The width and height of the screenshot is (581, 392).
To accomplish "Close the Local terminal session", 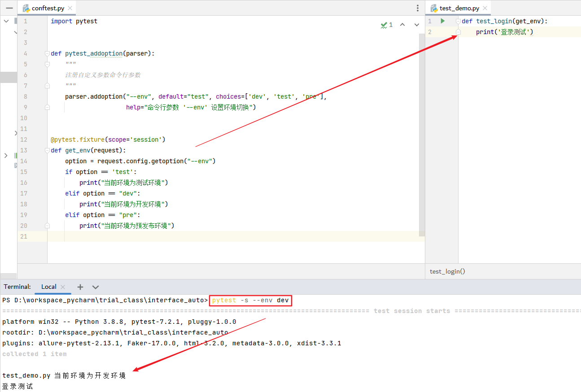I will pos(63,287).
